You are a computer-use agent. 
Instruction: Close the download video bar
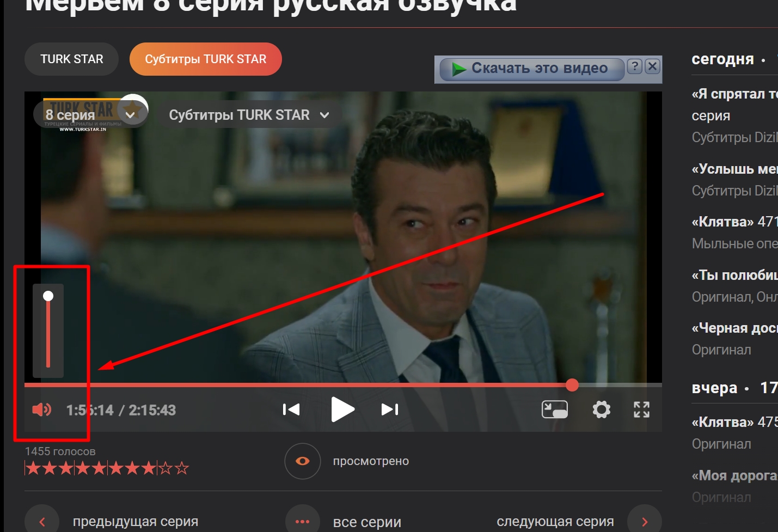[x=652, y=67]
